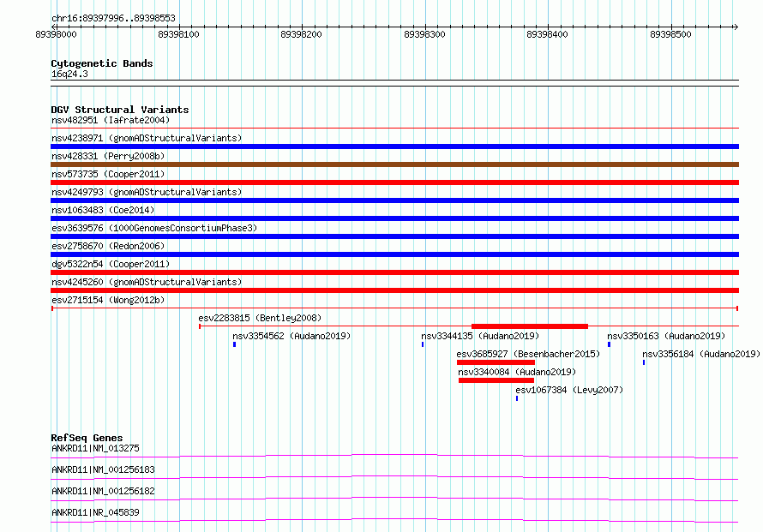Select the 16q24.3 band label

[x=69, y=74]
